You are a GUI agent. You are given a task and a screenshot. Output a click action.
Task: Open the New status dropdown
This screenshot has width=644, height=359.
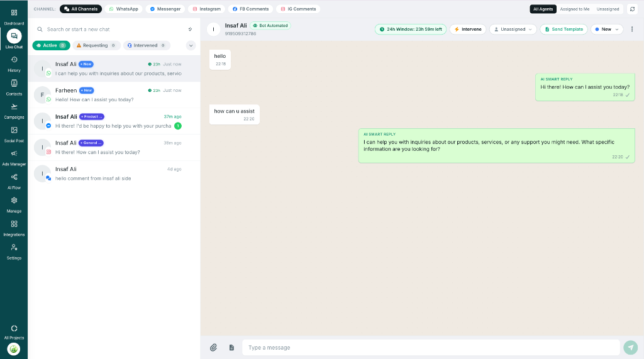[x=607, y=29]
